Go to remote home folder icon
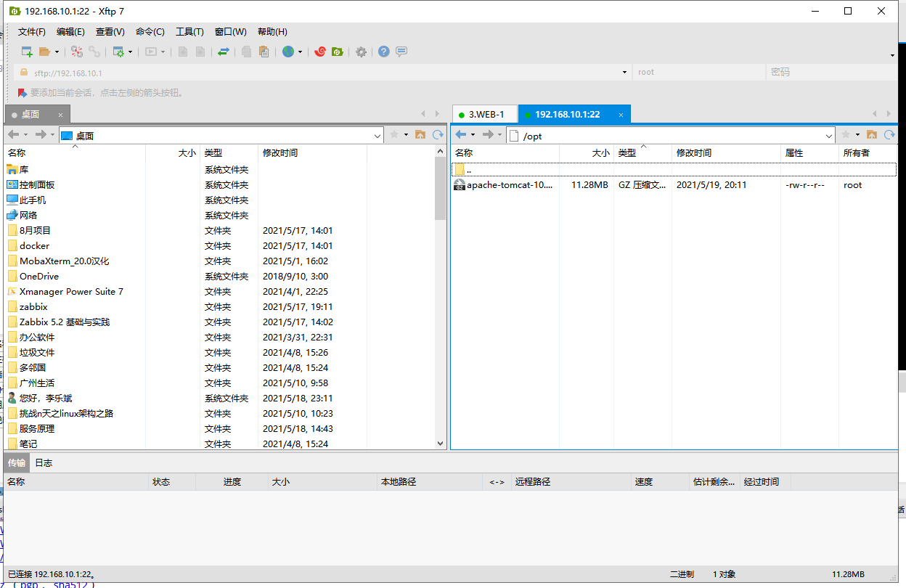Screen dimensions: 906x588 point(872,135)
